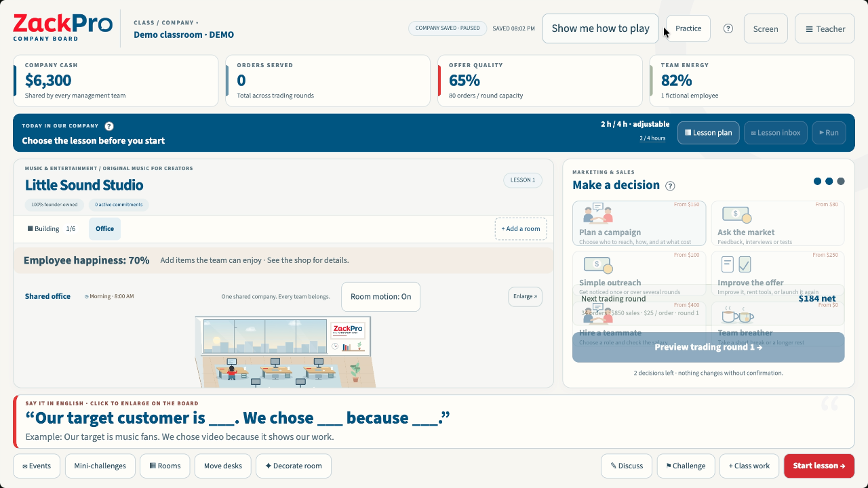Image resolution: width=868 pixels, height=488 pixels.
Task: Click help icon beside Today in our company
Action: pos(109,126)
